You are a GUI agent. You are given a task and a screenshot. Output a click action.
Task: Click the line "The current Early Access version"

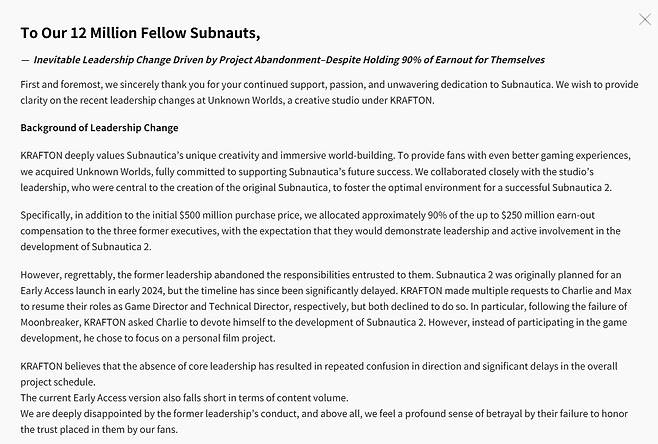click(x=184, y=397)
